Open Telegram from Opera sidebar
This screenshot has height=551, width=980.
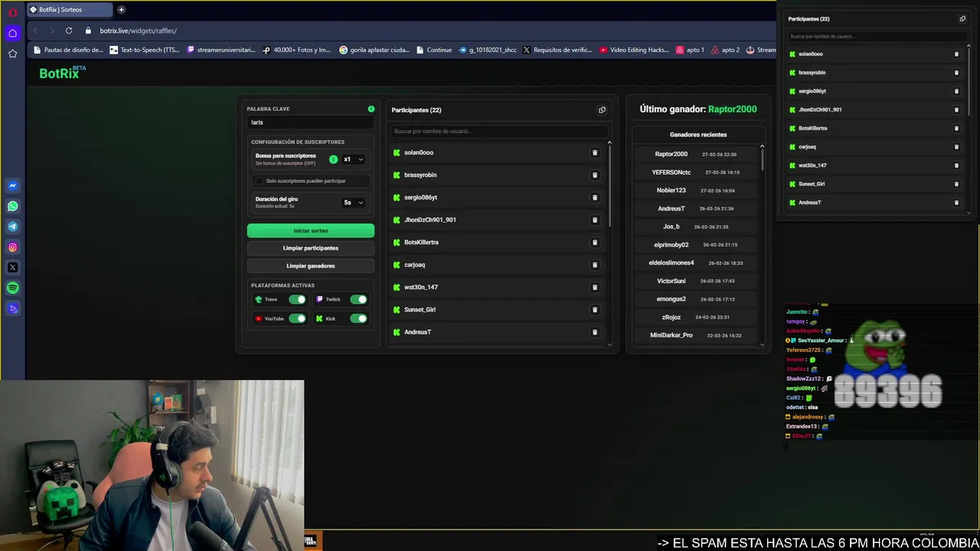(13, 227)
